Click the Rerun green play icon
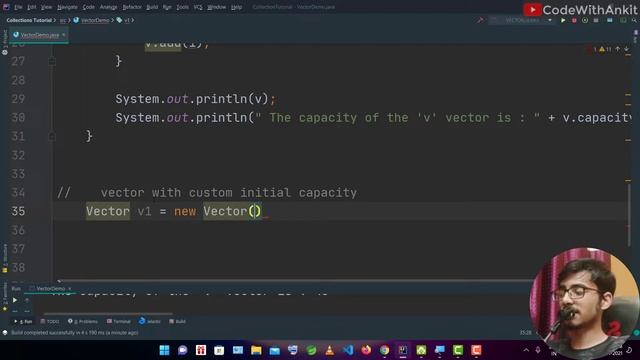 click(15, 300)
